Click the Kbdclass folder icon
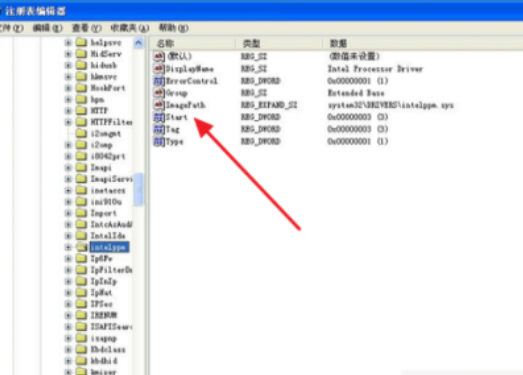523x375 pixels. pyautogui.click(x=81, y=349)
